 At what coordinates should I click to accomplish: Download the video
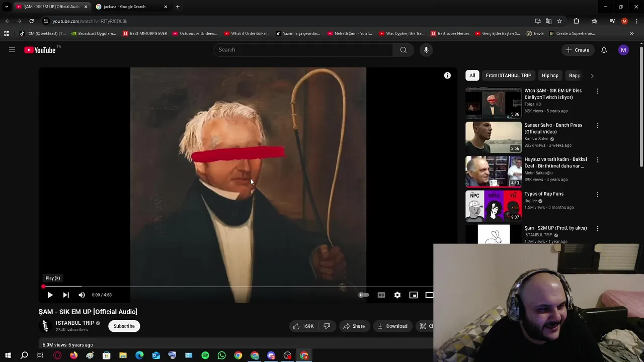coord(392,326)
